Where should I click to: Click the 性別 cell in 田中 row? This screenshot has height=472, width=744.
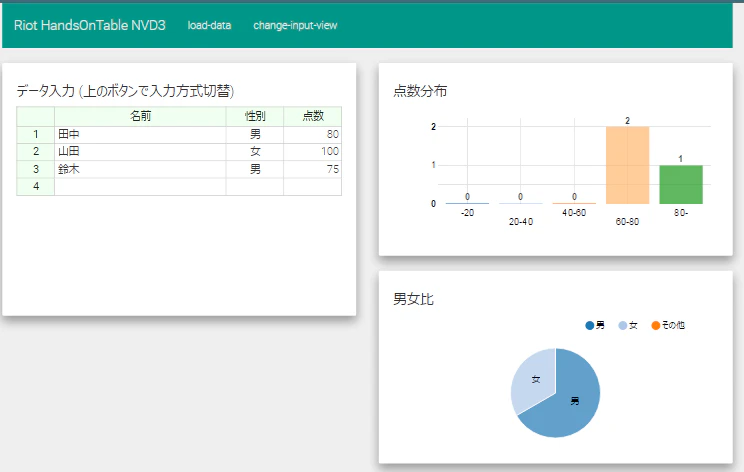click(x=255, y=135)
